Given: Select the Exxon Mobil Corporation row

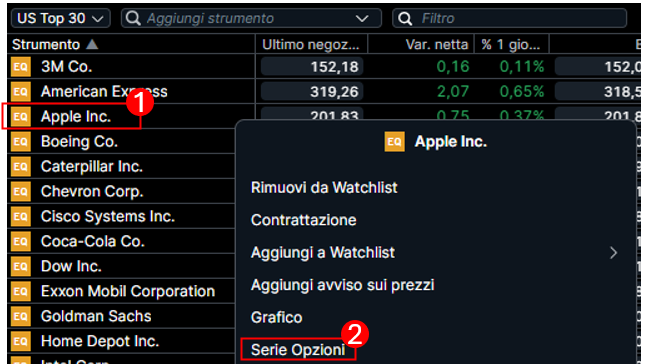Looking at the screenshot, I should (121, 291).
